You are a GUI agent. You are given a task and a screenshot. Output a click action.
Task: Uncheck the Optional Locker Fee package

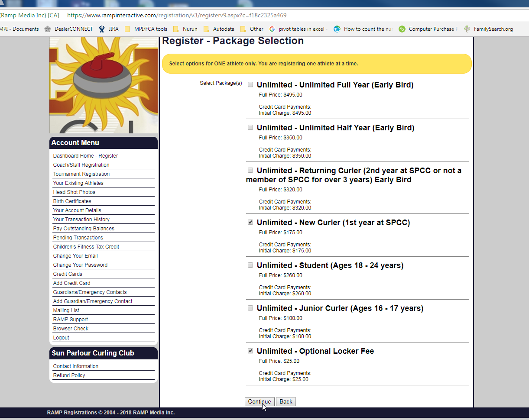click(x=250, y=351)
